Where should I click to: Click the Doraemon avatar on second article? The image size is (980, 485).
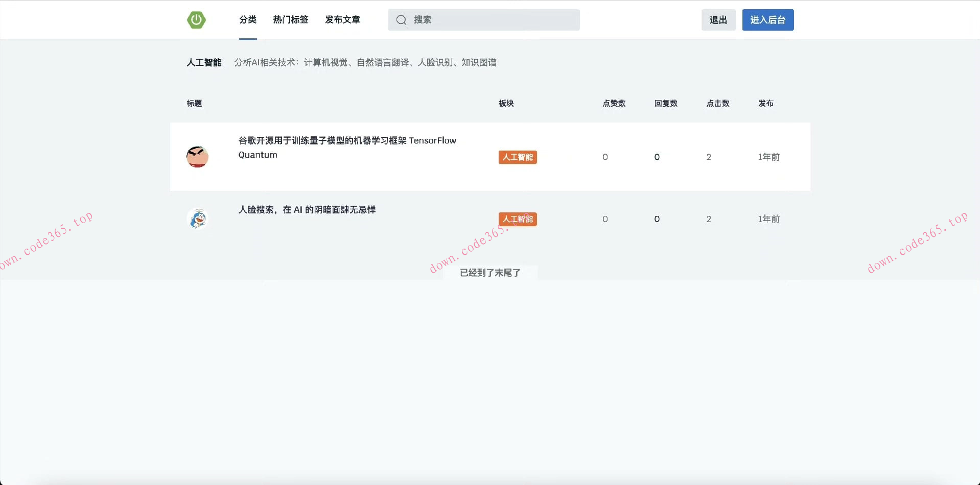click(x=197, y=219)
